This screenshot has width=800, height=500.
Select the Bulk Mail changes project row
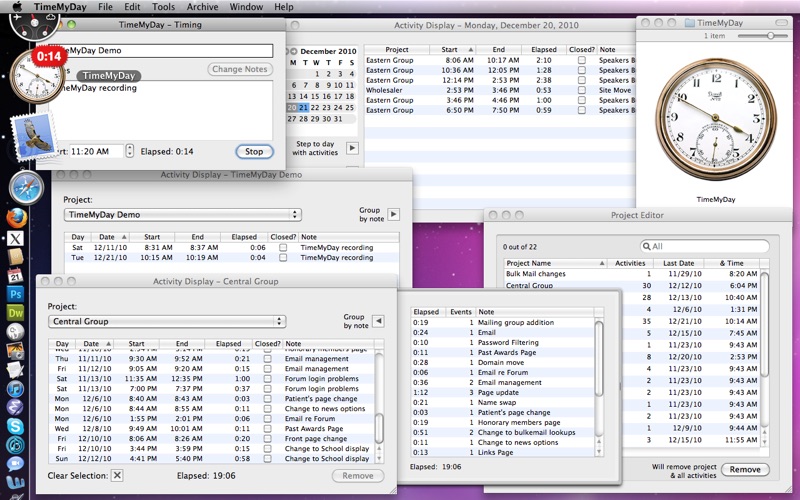(x=631, y=274)
